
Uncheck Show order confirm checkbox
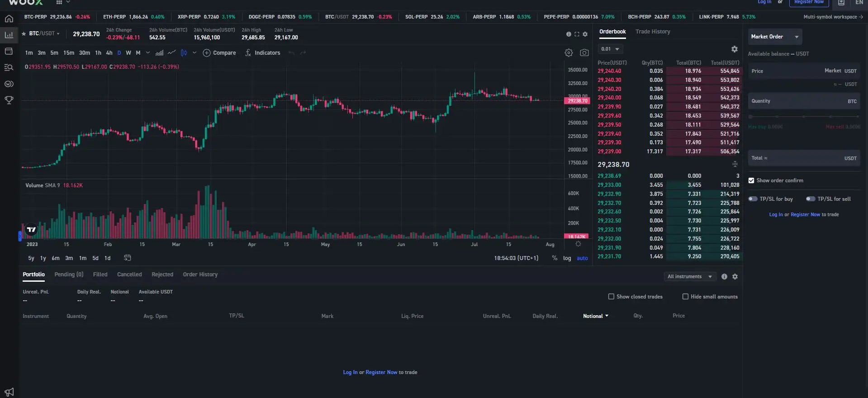tap(751, 180)
